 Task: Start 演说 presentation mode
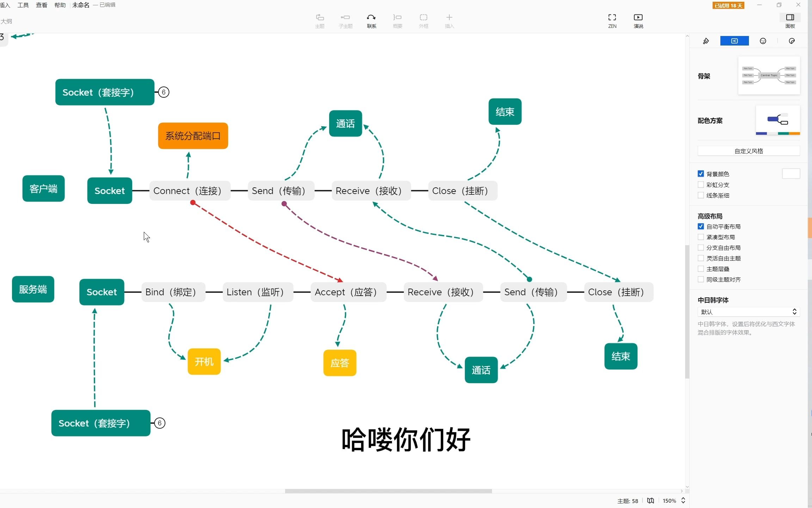[638, 18]
